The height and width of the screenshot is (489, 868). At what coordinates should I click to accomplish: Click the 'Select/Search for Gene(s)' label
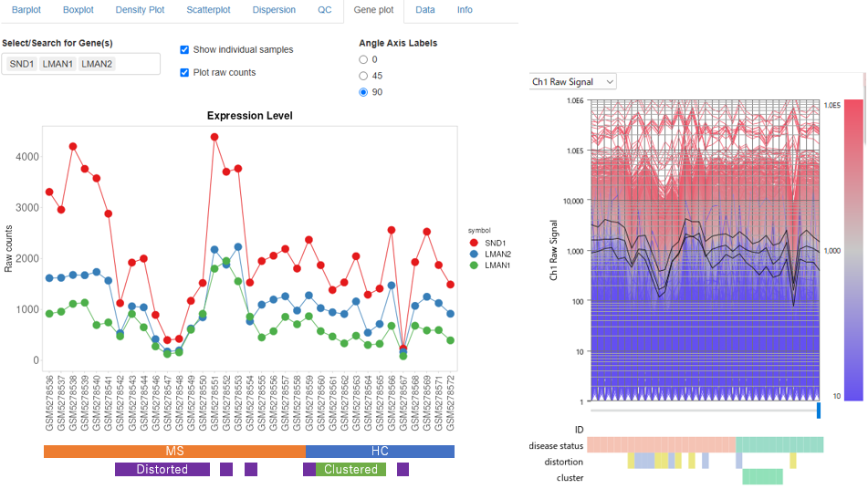[x=57, y=43]
